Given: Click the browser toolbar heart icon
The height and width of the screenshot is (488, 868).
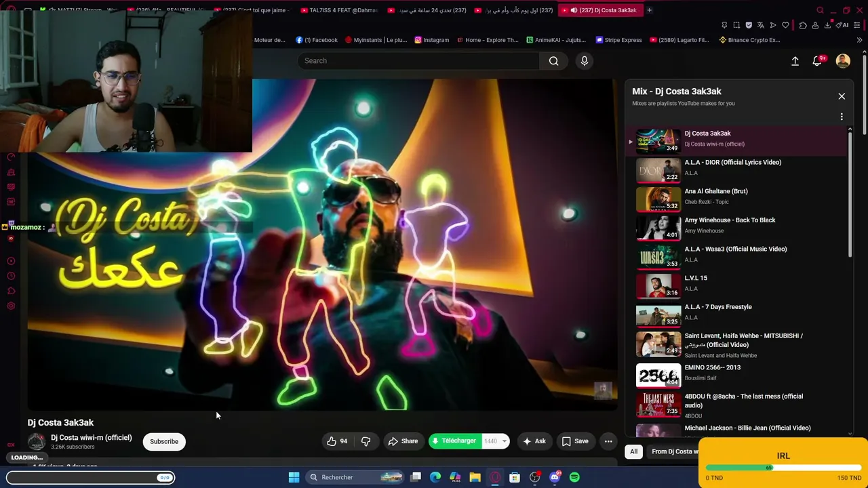Looking at the screenshot, I should point(785,25).
